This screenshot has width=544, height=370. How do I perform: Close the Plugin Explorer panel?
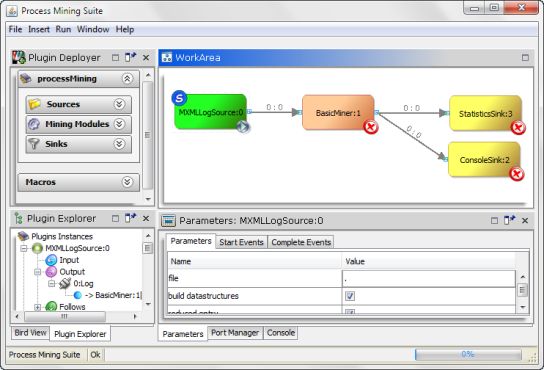coord(146,218)
